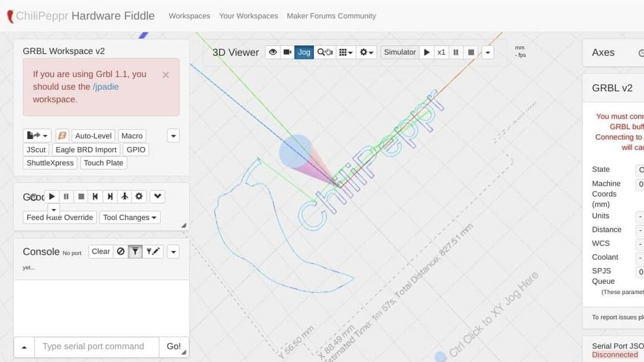Viewport: 644px width, 362px height.
Task: Open the 3D Viewer grid dropdown
Action: coord(346,52)
